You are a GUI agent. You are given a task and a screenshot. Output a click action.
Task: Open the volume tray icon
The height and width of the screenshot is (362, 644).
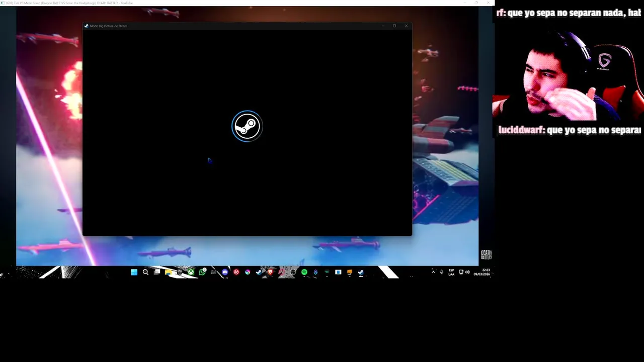coord(467,272)
